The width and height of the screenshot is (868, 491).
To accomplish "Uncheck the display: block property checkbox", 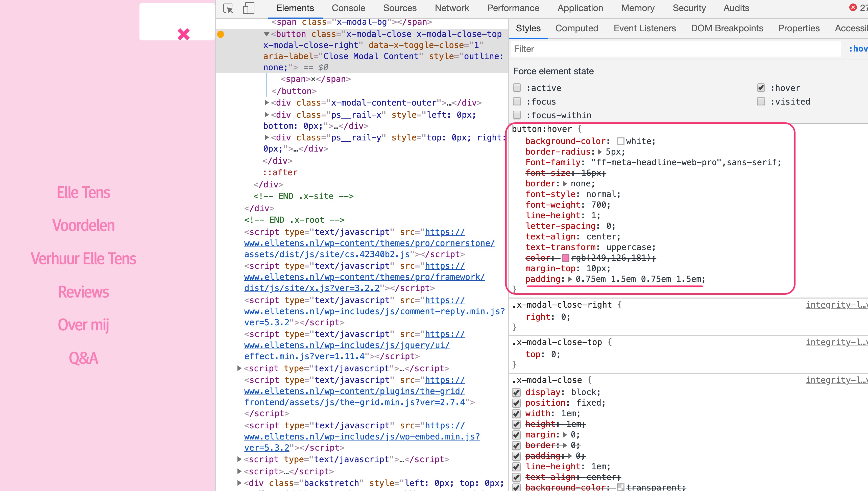I will (x=516, y=392).
